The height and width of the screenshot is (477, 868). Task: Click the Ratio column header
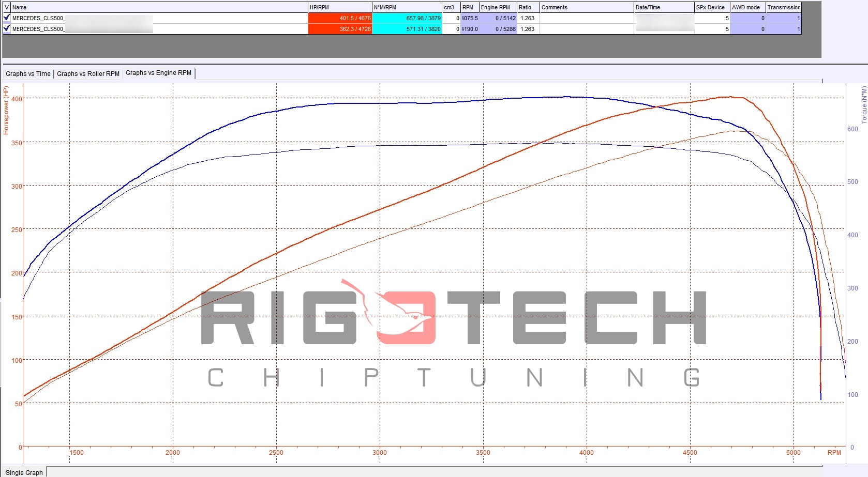point(528,7)
